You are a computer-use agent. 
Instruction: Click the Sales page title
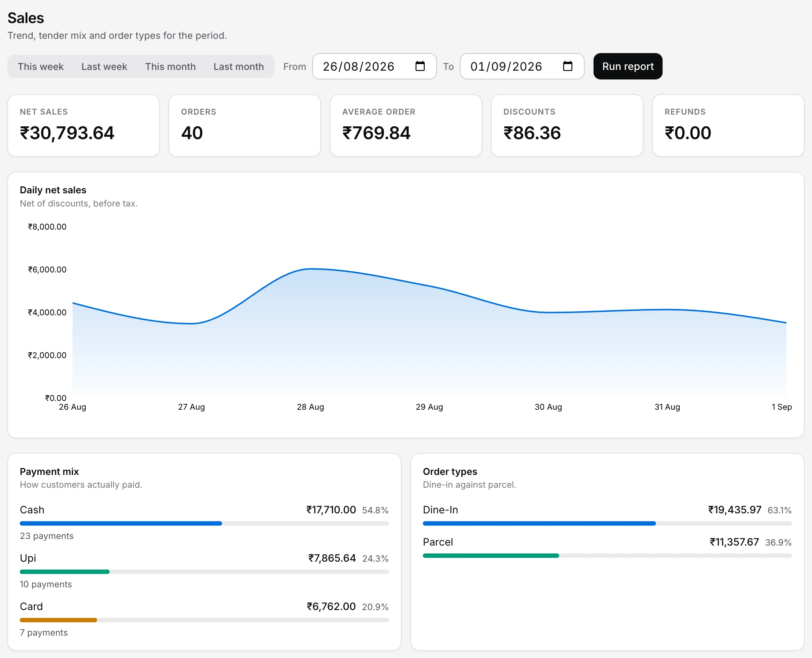26,18
